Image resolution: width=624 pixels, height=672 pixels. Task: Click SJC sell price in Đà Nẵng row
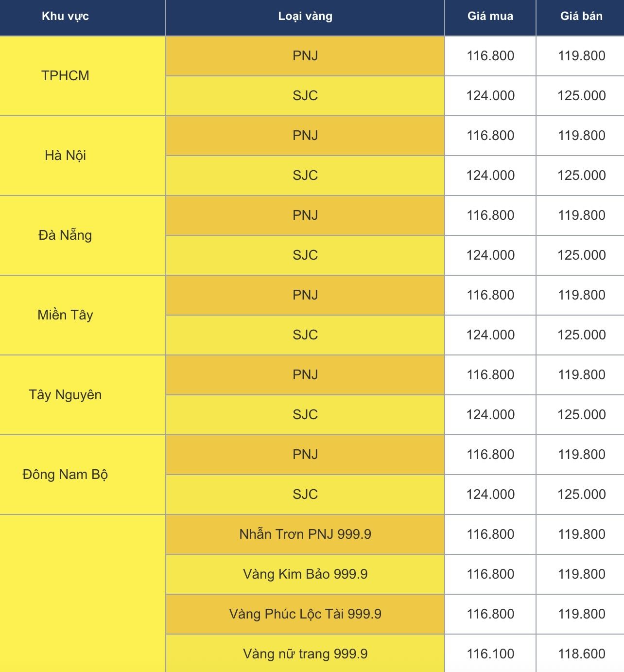pos(580,255)
